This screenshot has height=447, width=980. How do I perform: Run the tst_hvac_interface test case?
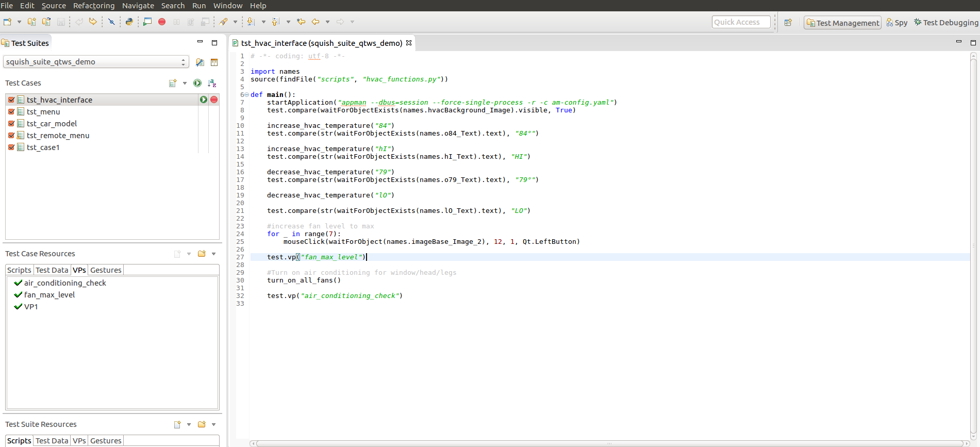tap(204, 100)
